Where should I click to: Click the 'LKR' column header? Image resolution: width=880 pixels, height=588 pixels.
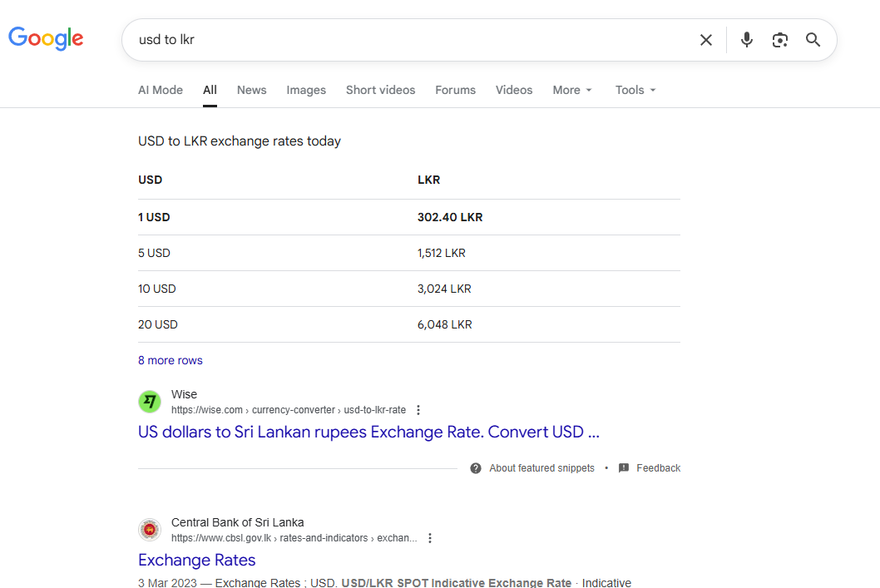point(429,180)
